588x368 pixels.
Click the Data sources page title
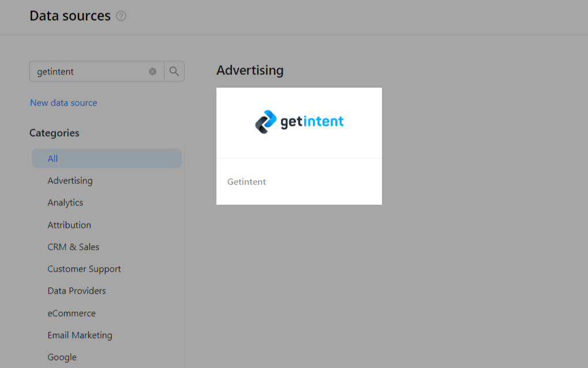point(70,16)
